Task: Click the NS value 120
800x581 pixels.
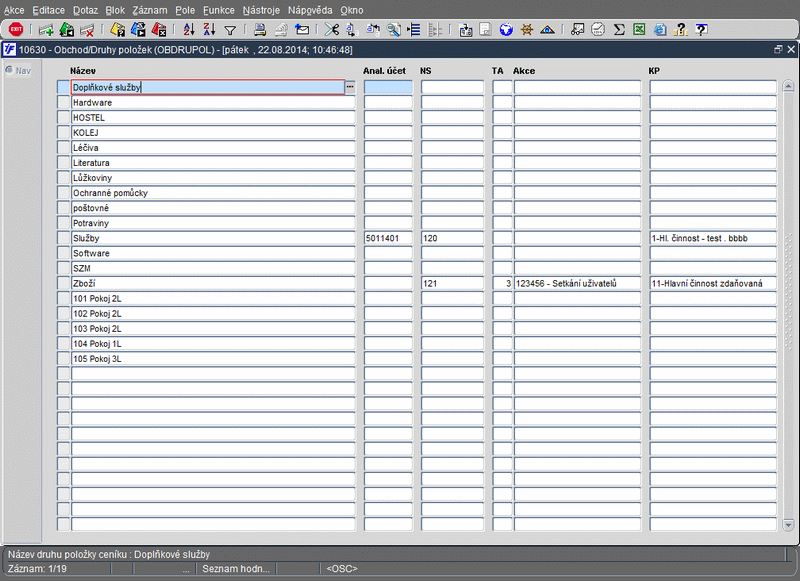Action: [x=452, y=238]
